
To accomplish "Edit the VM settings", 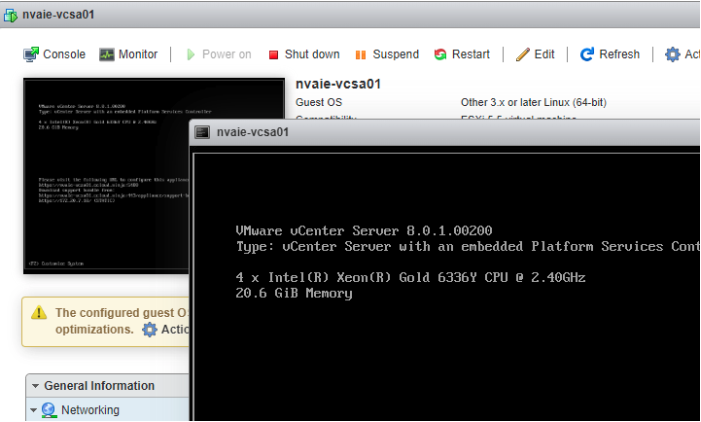I will click(535, 55).
